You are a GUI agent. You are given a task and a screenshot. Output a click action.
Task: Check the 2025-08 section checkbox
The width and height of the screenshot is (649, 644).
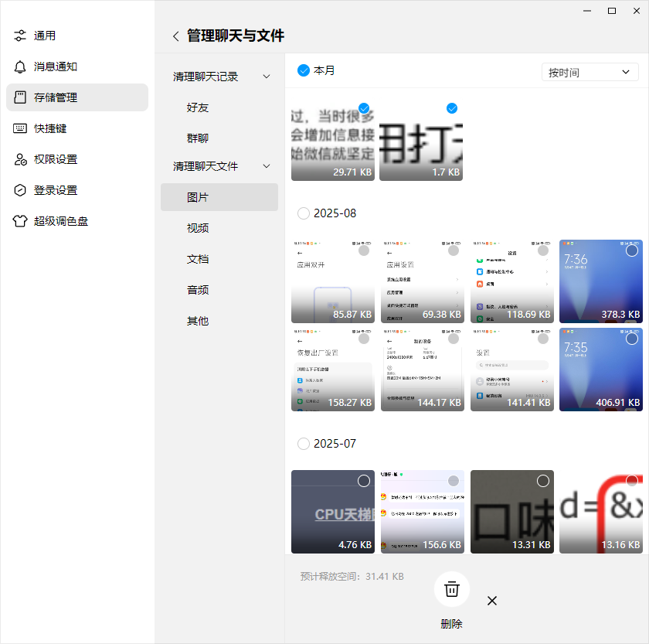pyautogui.click(x=302, y=213)
